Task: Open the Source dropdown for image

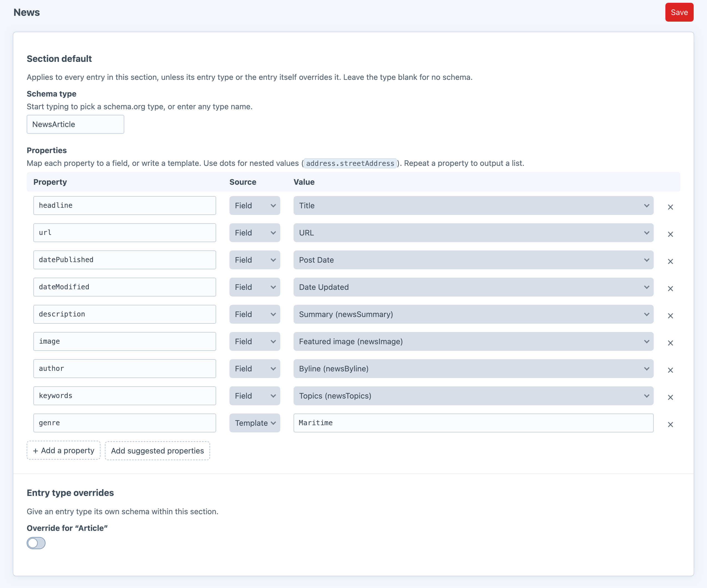Action: [x=254, y=342]
